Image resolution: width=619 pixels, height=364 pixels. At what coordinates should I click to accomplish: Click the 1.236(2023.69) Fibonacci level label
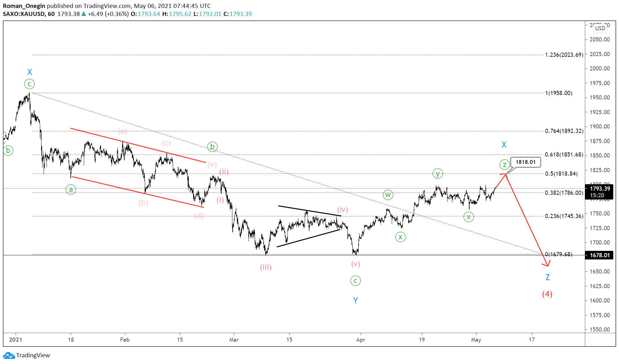pyautogui.click(x=564, y=55)
